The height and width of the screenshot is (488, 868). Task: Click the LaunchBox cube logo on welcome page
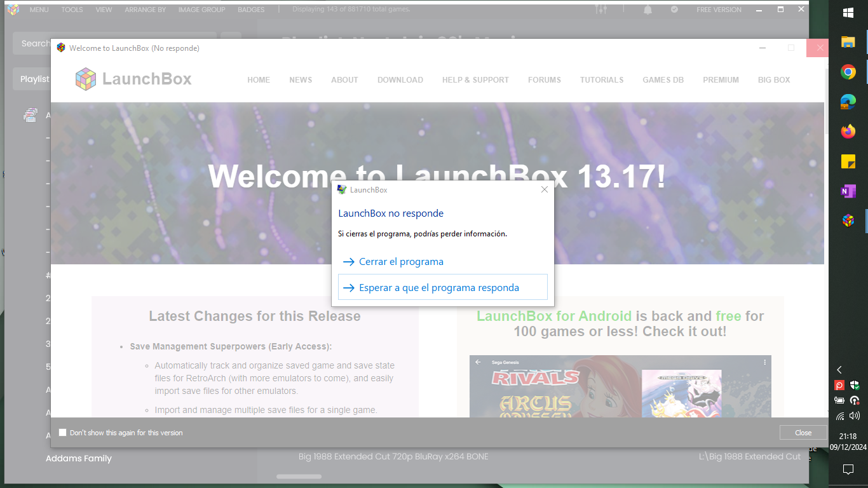tap(86, 79)
